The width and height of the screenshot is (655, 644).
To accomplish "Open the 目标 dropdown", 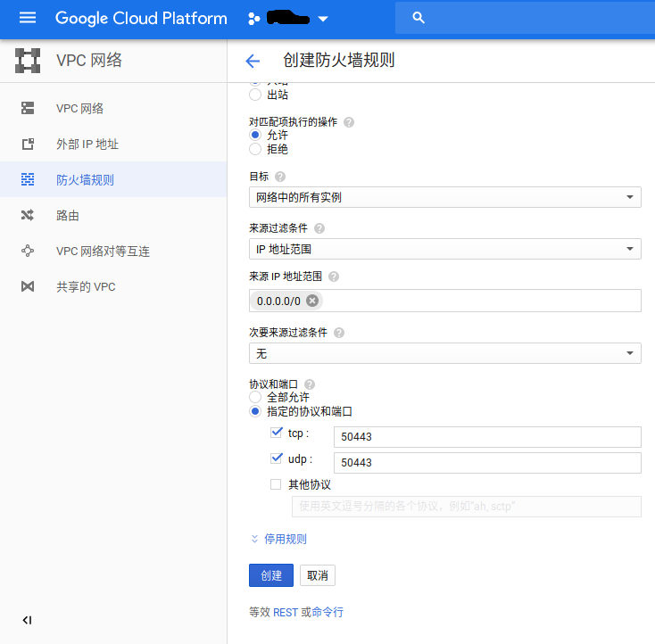I will point(444,197).
